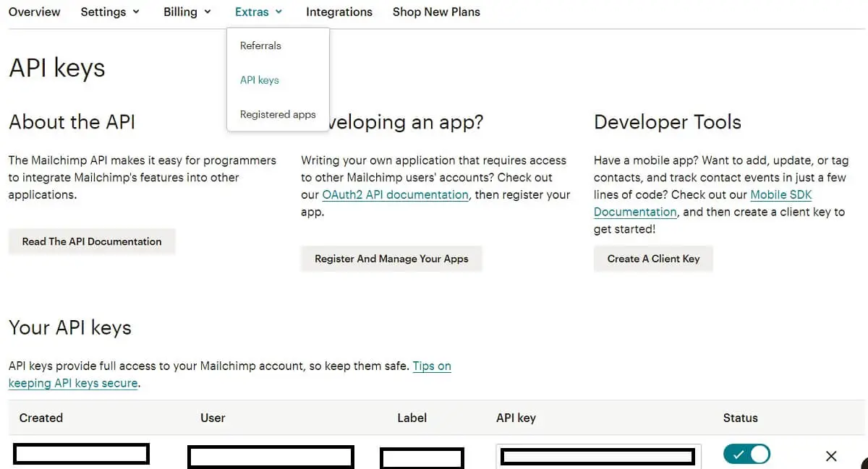The height and width of the screenshot is (469, 868).
Task: Go to Shop New Plans
Action: pos(436,12)
